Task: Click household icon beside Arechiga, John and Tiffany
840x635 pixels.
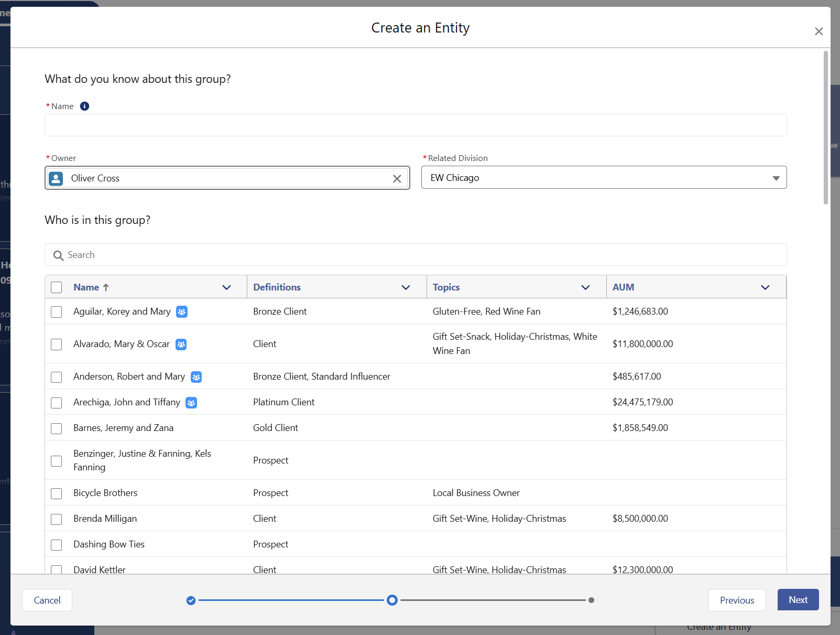Action: (x=191, y=402)
